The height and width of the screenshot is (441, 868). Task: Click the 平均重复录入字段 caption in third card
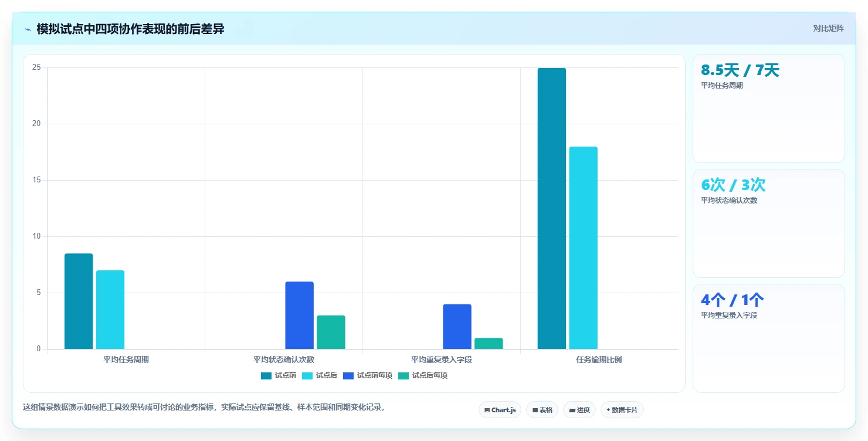point(729,316)
